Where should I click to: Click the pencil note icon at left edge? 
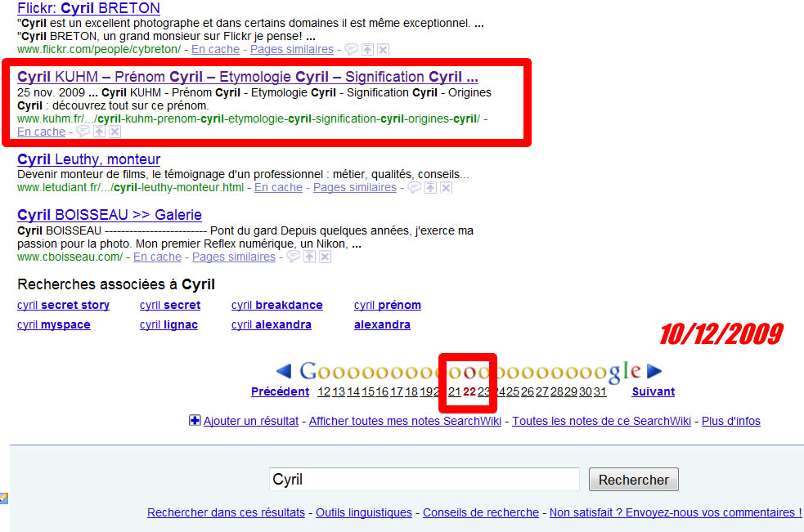[3, 498]
